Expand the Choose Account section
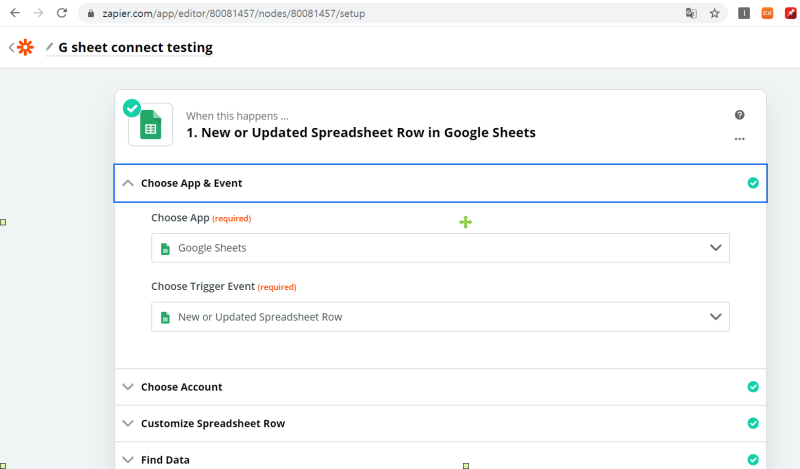Screen dimensions: 800x469 440,387
